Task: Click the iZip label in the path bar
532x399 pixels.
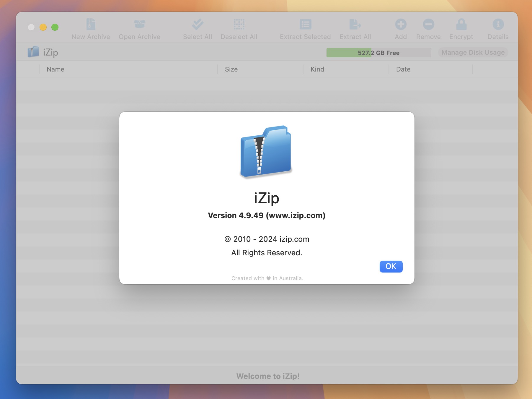Action: 50,53
